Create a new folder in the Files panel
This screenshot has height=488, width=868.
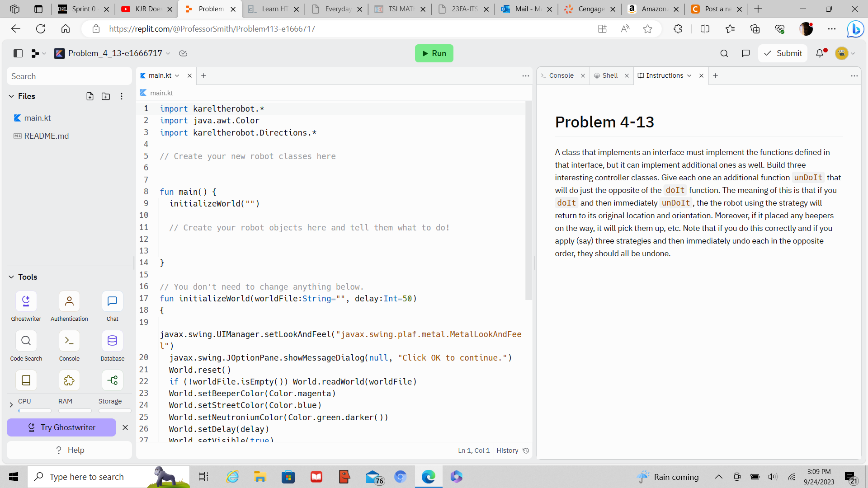click(x=106, y=96)
